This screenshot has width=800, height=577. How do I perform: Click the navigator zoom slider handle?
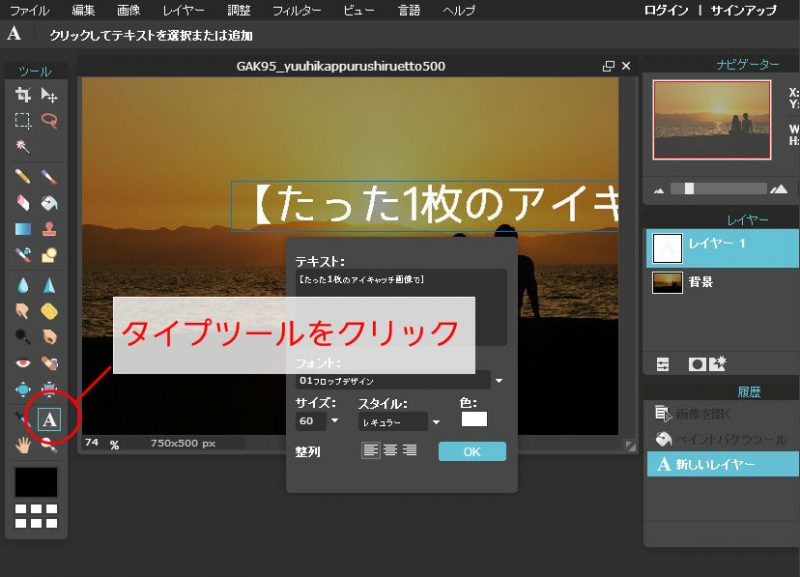coord(689,189)
